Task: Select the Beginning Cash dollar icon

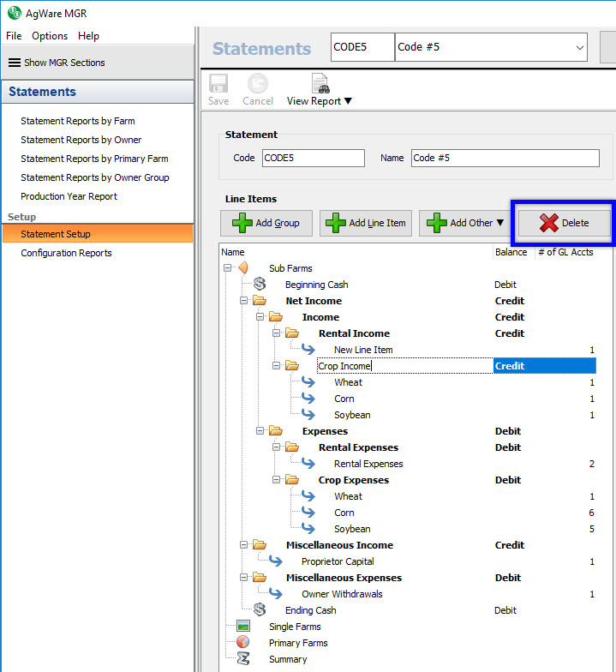Action: point(260,285)
